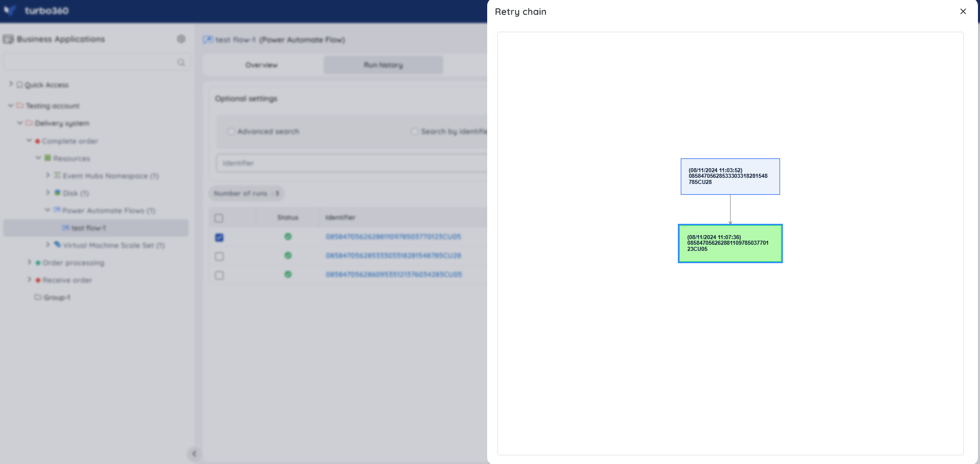Image resolution: width=980 pixels, height=464 pixels.
Task: Open Business Applications settings gear
Action: [181, 39]
